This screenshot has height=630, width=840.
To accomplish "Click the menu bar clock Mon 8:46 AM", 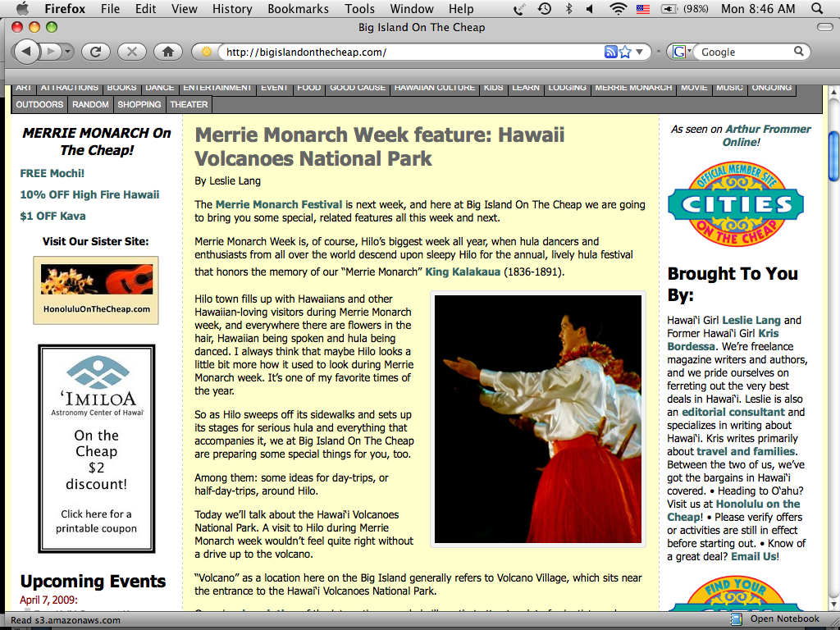I will tap(757, 8).
